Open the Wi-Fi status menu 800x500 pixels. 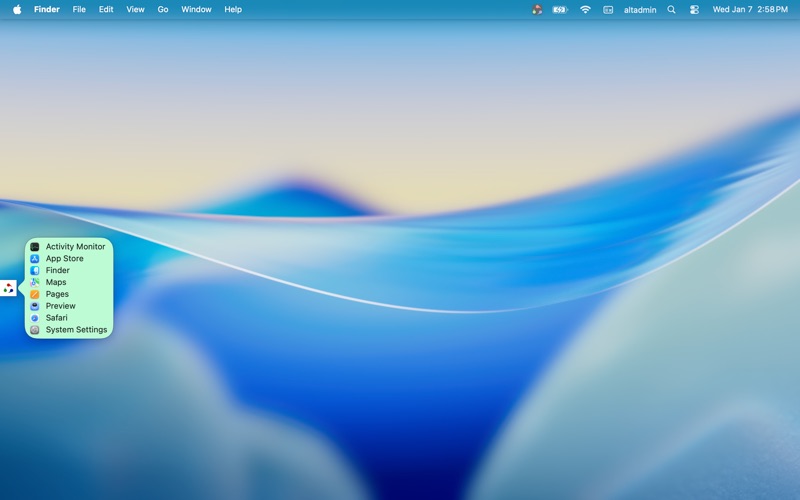[x=585, y=9]
